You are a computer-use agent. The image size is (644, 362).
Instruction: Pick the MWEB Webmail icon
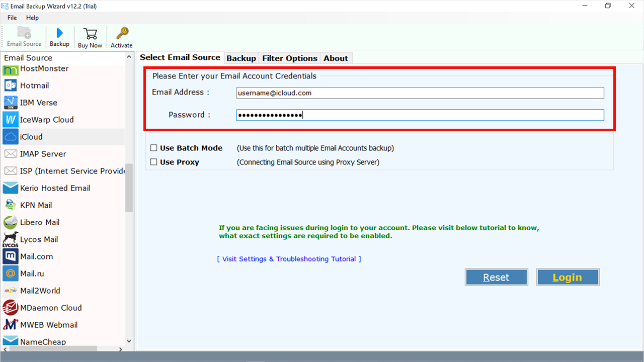pos(11,325)
